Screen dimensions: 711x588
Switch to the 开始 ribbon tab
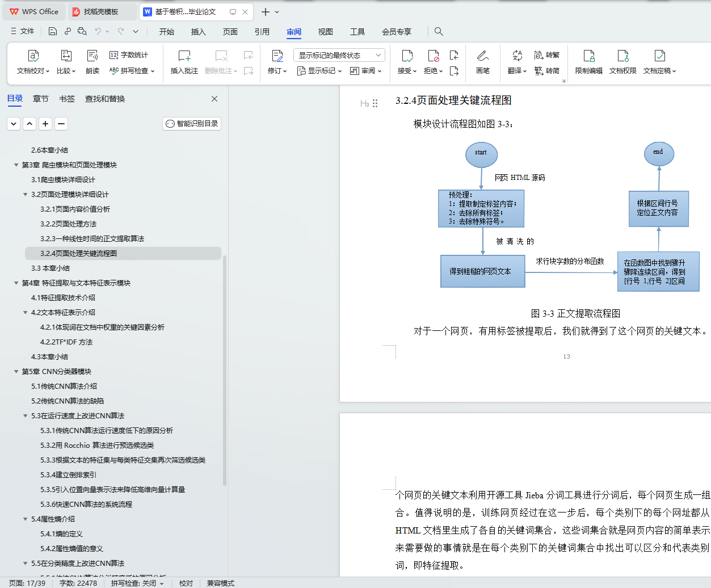[167, 32]
